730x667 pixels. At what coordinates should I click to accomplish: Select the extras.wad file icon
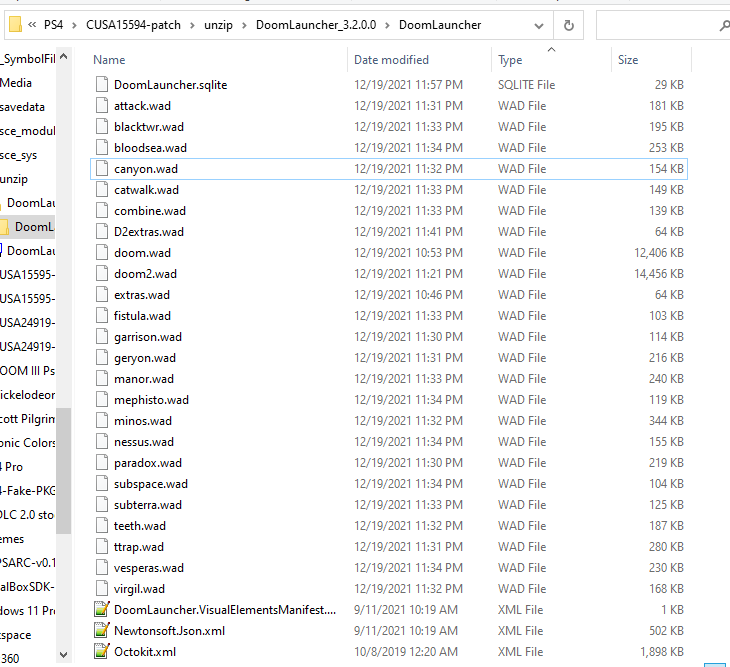tap(102, 294)
